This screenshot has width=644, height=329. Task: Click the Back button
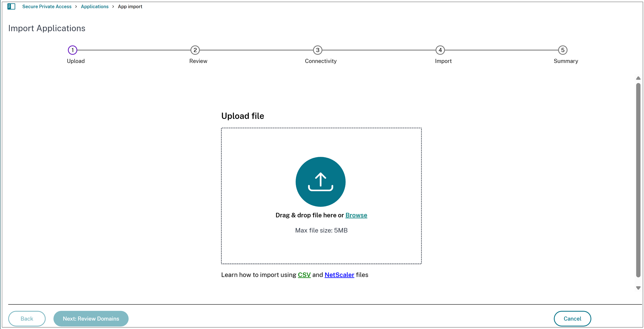(x=27, y=318)
